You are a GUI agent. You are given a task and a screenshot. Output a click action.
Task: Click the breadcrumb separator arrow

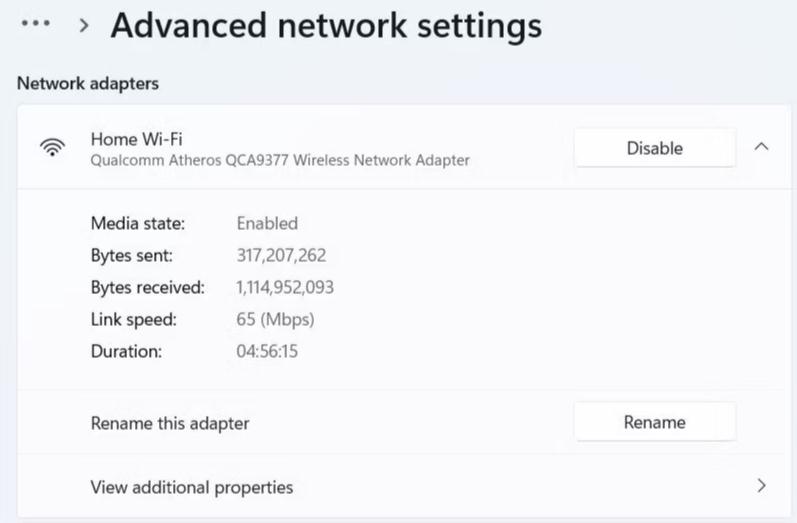pyautogui.click(x=84, y=27)
